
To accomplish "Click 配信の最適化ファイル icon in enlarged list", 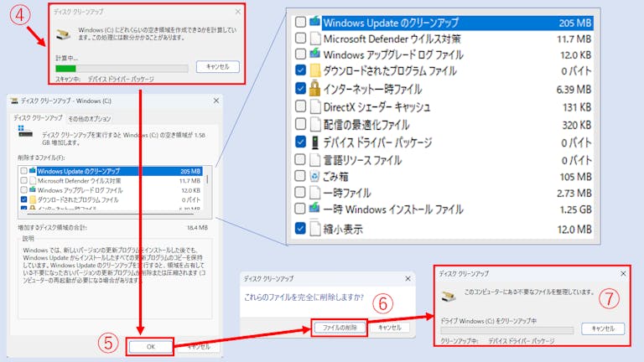I will (315, 124).
